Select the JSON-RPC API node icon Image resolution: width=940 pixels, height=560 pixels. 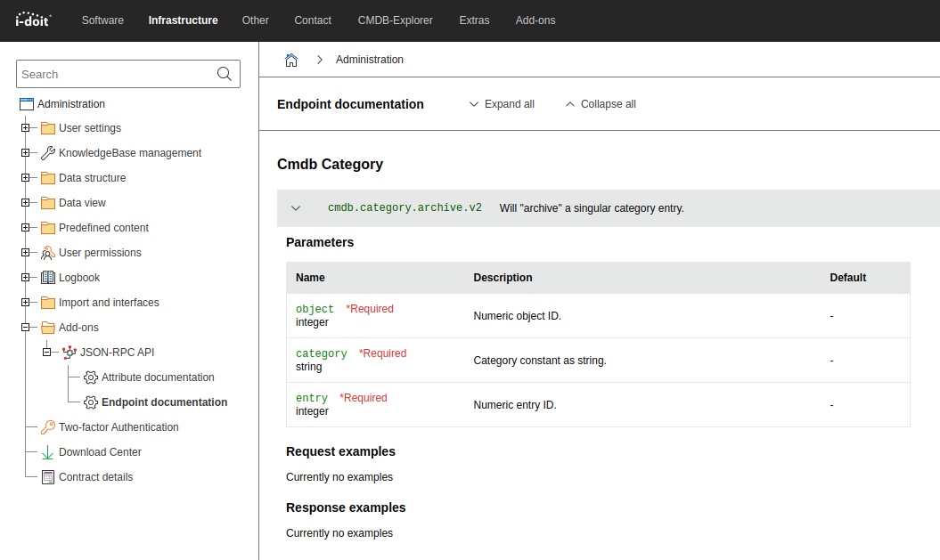click(69, 352)
